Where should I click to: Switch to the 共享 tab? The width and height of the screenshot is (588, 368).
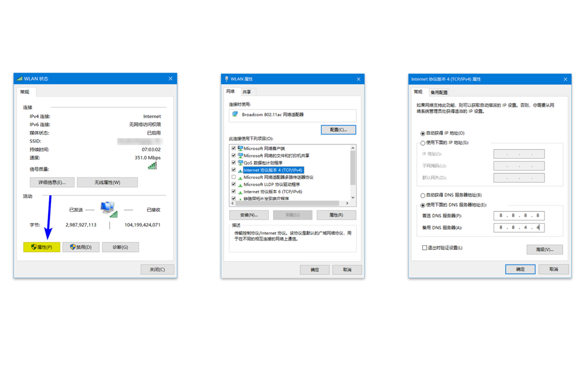click(x=247, y=91)
